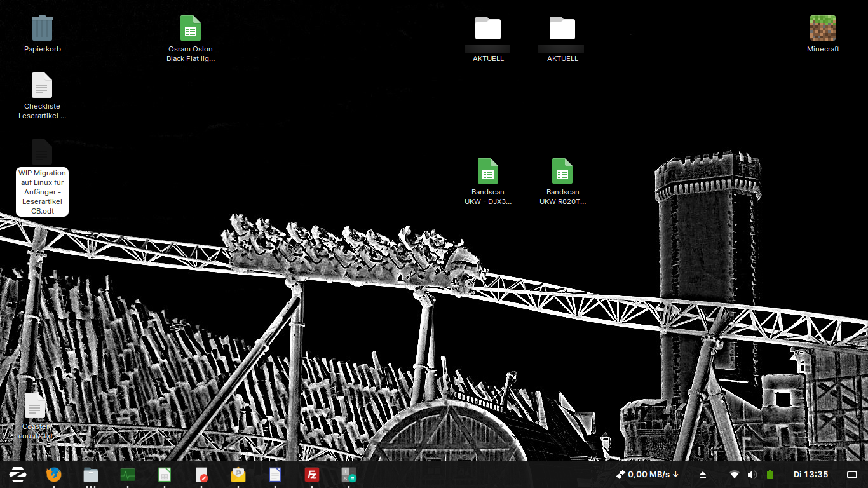Open the Zorin start menu
This screenshot has height=488, width=868.
pos(17,475)
